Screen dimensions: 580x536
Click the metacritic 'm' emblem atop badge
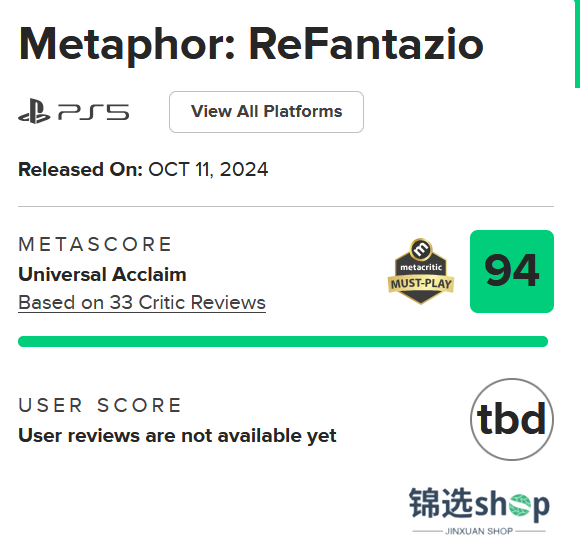[x=421, y=249]
